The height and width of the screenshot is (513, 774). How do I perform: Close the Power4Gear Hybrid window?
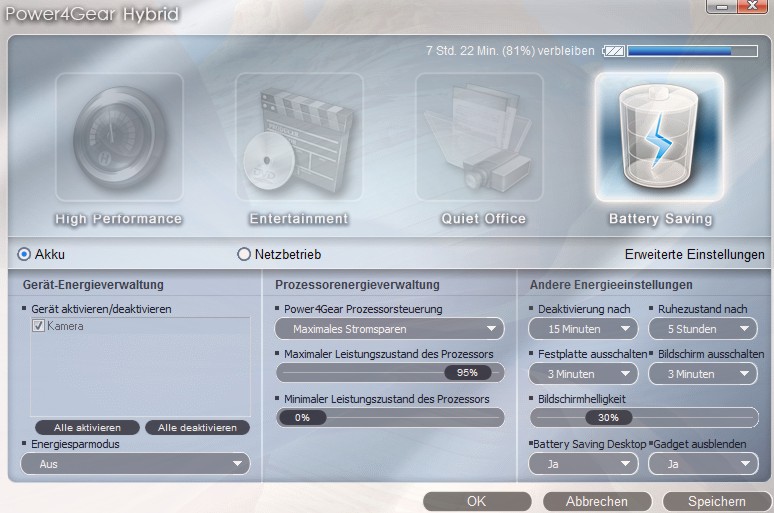tap(753, 6)
